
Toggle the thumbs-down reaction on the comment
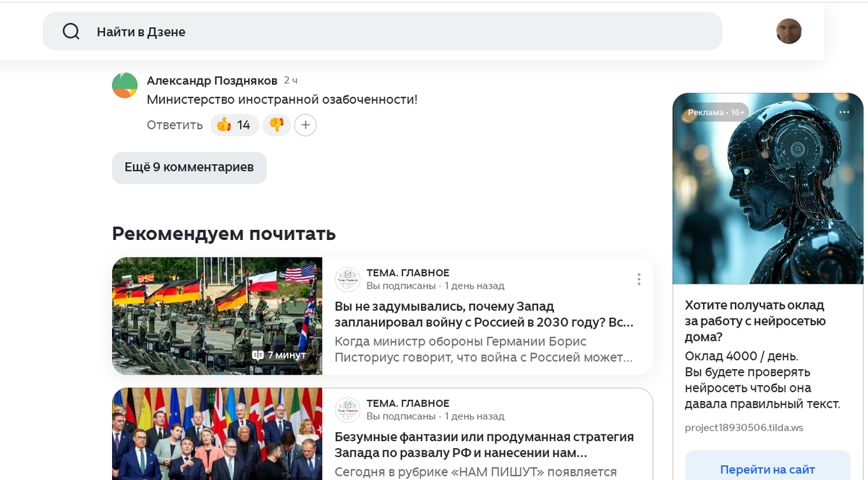pos(276,124)
